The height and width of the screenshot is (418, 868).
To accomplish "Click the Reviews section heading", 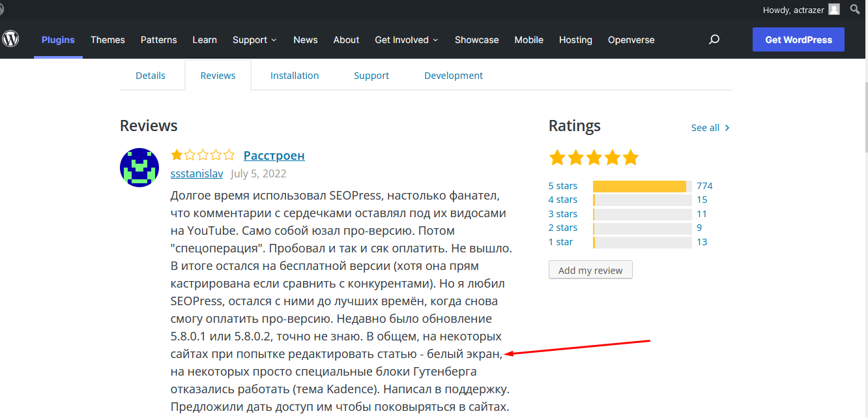I will (149, 126).
